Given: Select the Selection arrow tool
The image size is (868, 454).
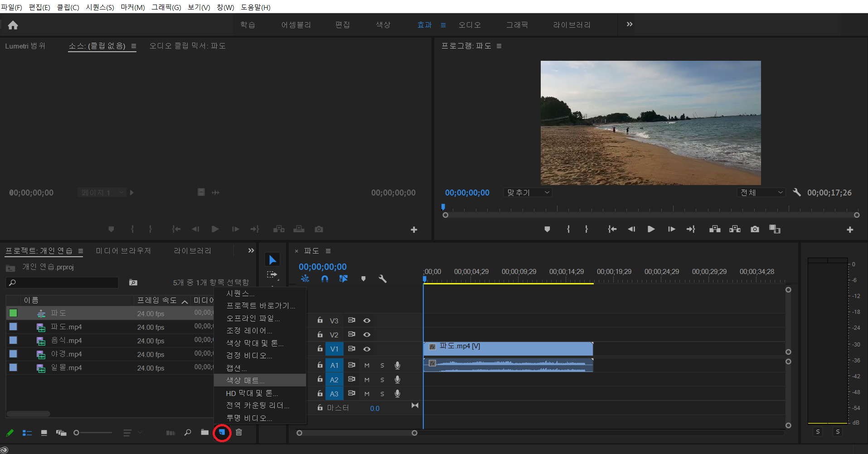Looking at the screenshot, I should tap(272, 260).
